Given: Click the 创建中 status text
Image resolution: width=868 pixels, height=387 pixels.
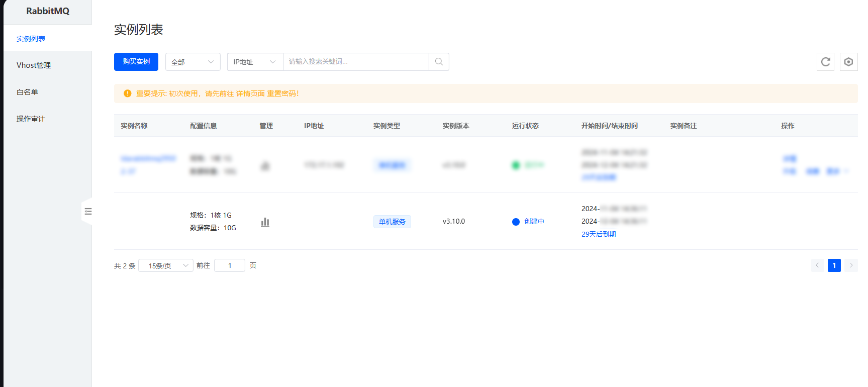Looking at the screenshot, I should tap(534, 222).
